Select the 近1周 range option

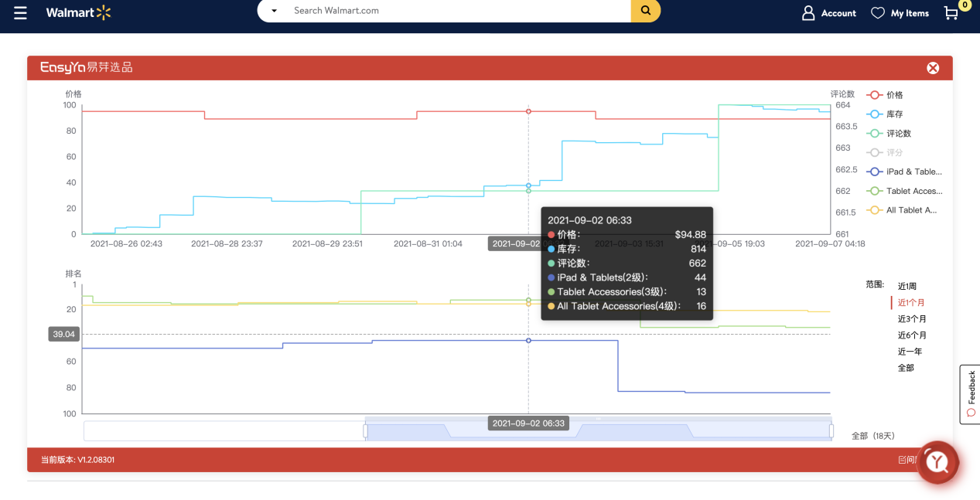coord(907,286)
